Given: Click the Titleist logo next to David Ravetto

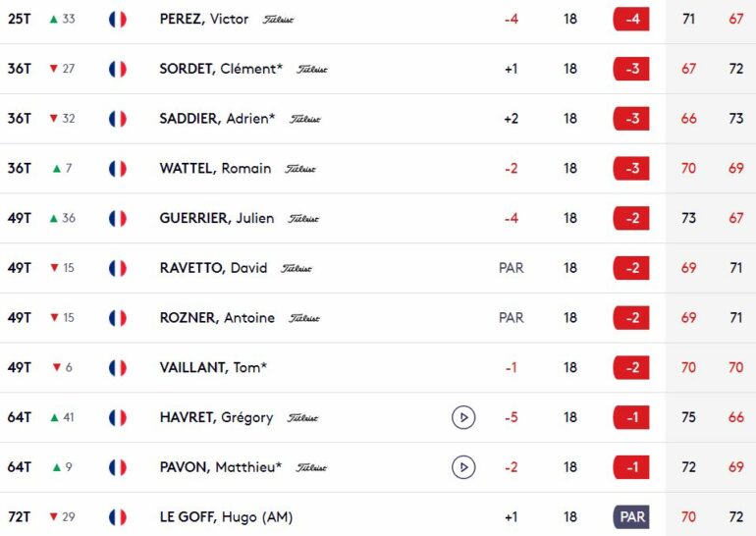Looking at the screenshot, I should [297, 269].
